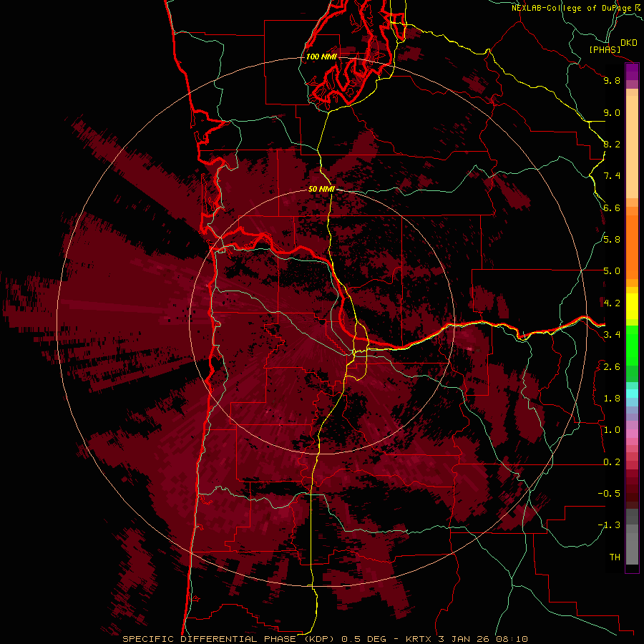Click the 1.8 value on the scale
The width and height of the screenshot is (644, 644).
(x=612, y=399)
